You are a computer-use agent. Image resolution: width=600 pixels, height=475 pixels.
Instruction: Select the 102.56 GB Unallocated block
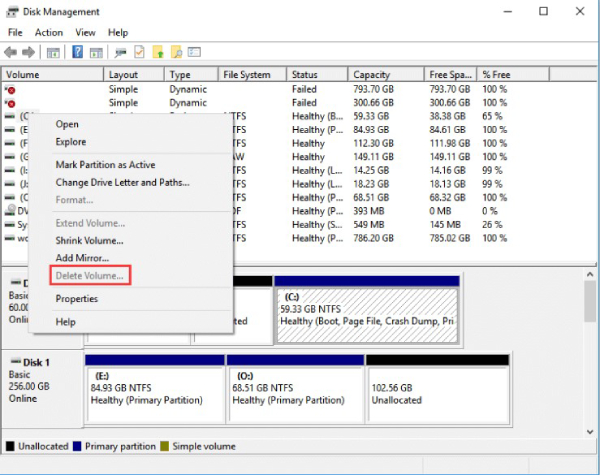[x=412, y=390]
